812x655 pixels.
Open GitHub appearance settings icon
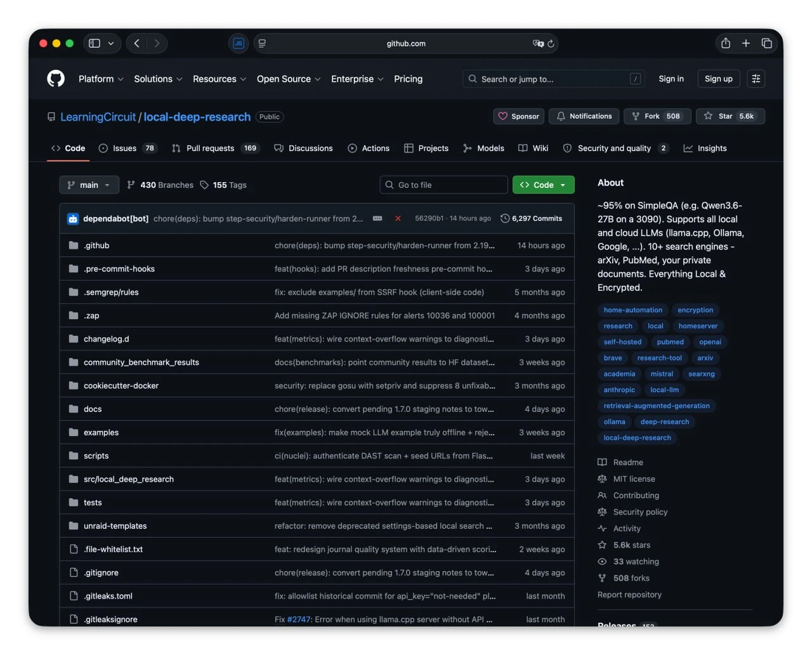tap(756, 79)
